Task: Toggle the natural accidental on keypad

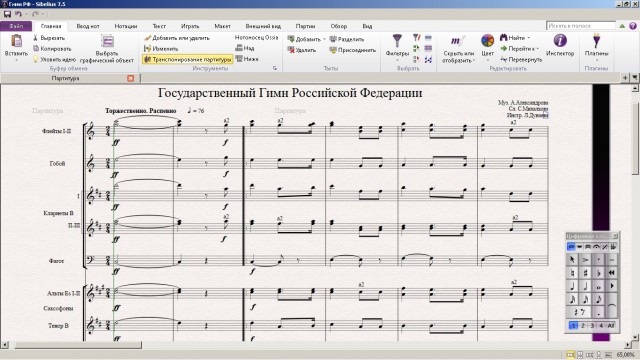Action: click(x=572, y=273)
